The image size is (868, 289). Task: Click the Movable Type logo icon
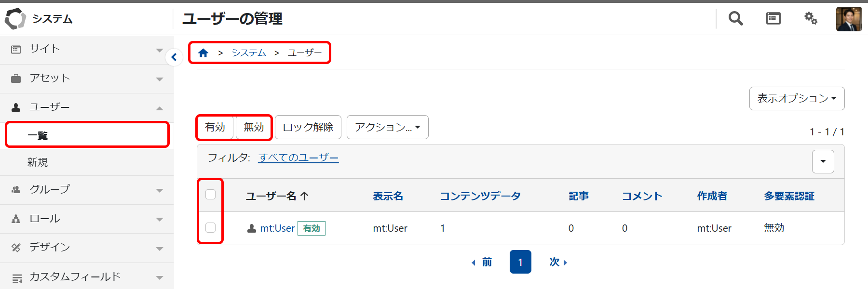15,19
